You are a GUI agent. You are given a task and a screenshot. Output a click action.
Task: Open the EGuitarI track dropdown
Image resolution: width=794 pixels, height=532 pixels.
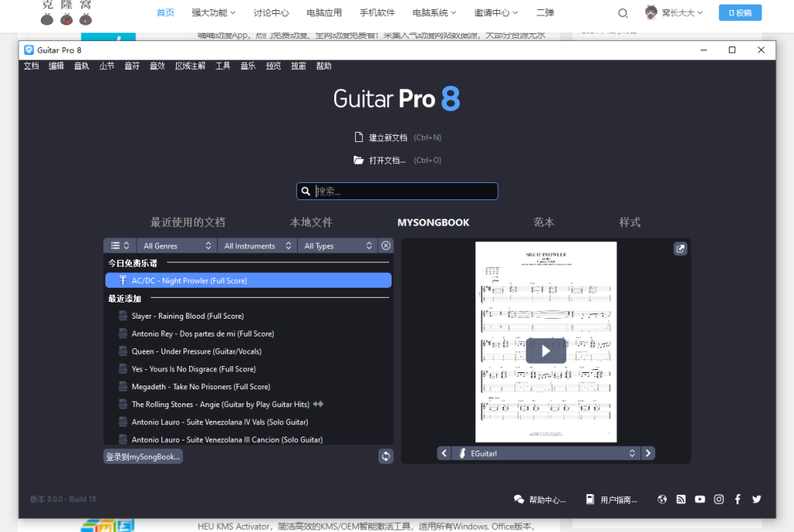tap(546, 453)
